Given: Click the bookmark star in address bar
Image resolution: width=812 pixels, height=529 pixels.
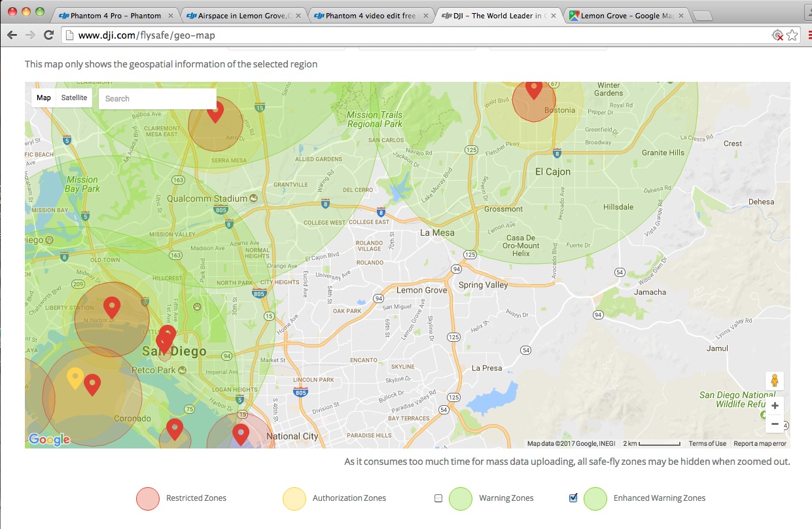Looking at the screenshot, I should pyautogui.click(x=793, y=35).
